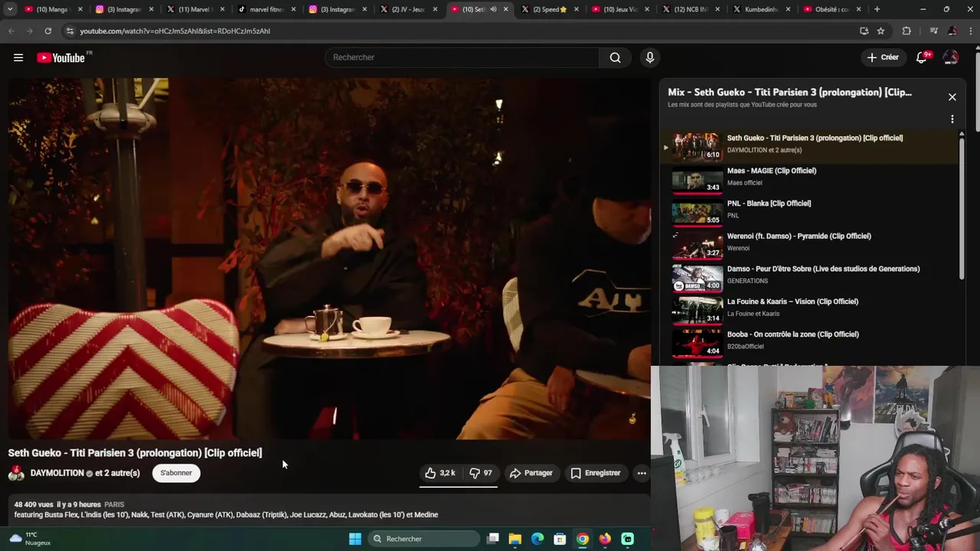Open more actions ellipsis under the video

[642, 473]
